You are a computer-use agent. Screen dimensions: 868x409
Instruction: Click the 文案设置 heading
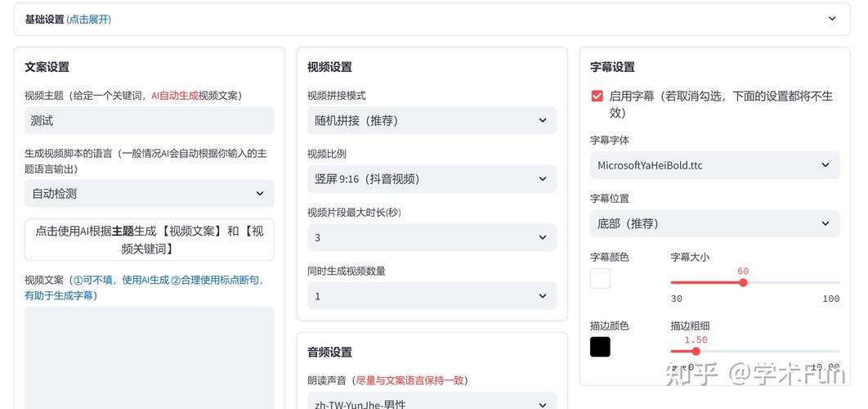click(x=47, y=67)
